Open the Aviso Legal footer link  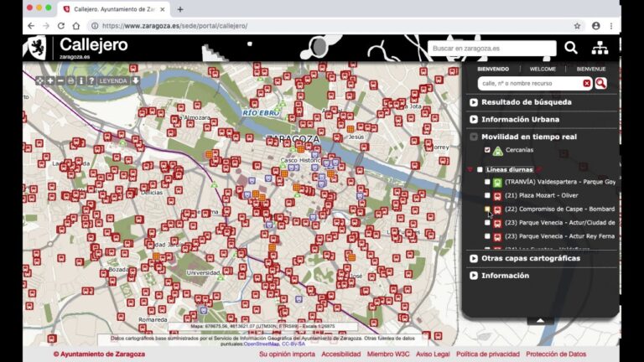[x=433, y=354]
